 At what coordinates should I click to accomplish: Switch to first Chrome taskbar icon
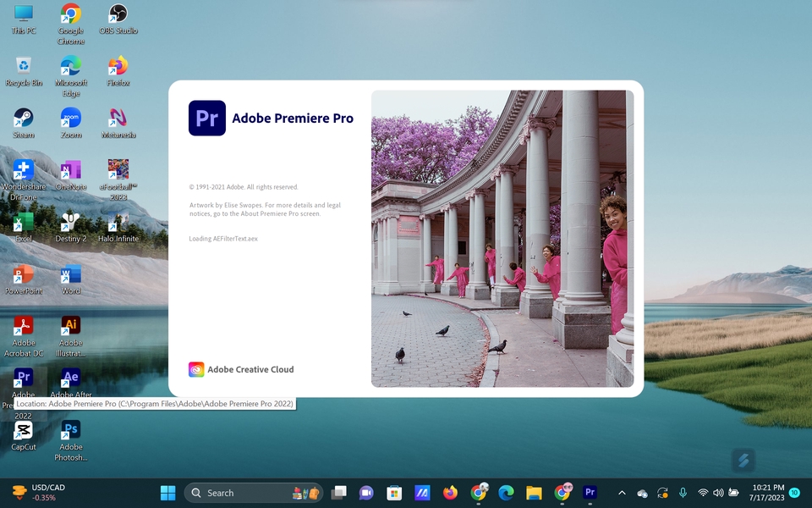[x=479, y=493]
